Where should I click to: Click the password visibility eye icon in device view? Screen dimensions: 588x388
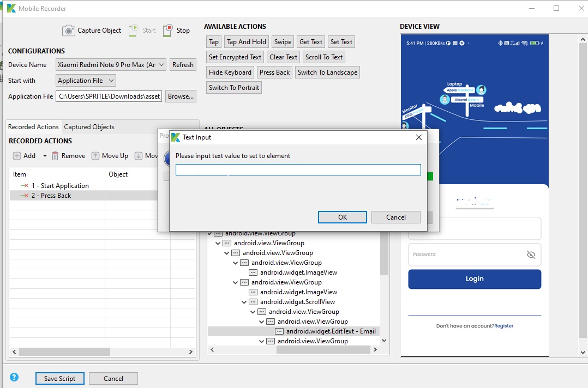pyautogui.click(x=531, y=254)
